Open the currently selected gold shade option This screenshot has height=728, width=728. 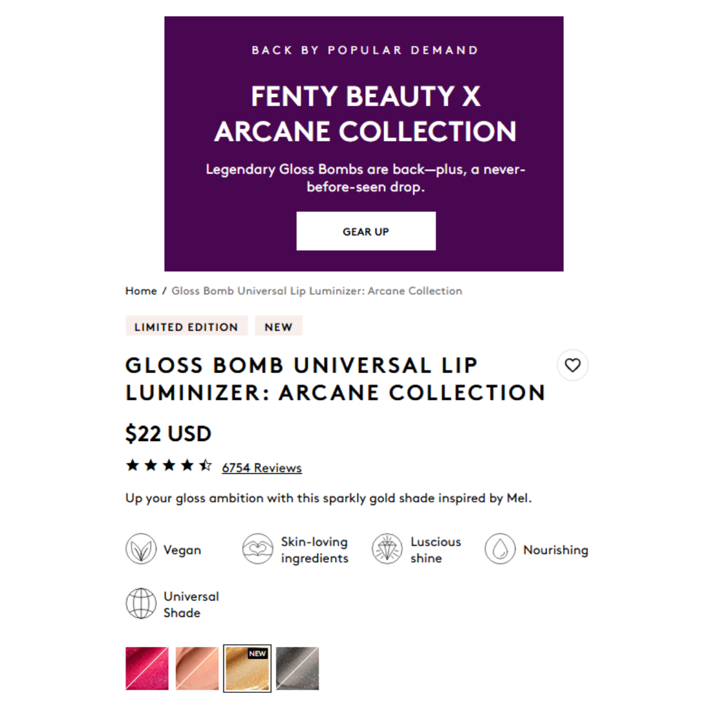pyautogui.click(x=247, y=668)
